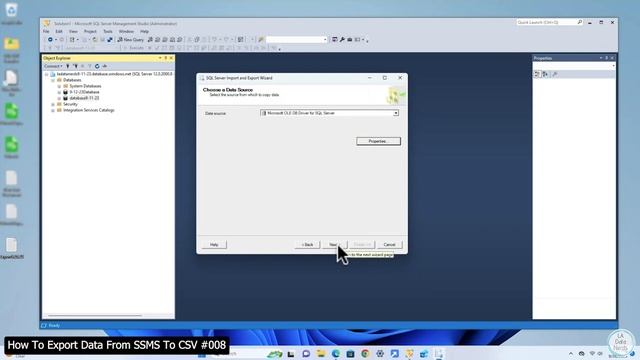Open the toolbar search combo box dropdown arrow
This screenshot has width=640, height=360.
point(325,40)
